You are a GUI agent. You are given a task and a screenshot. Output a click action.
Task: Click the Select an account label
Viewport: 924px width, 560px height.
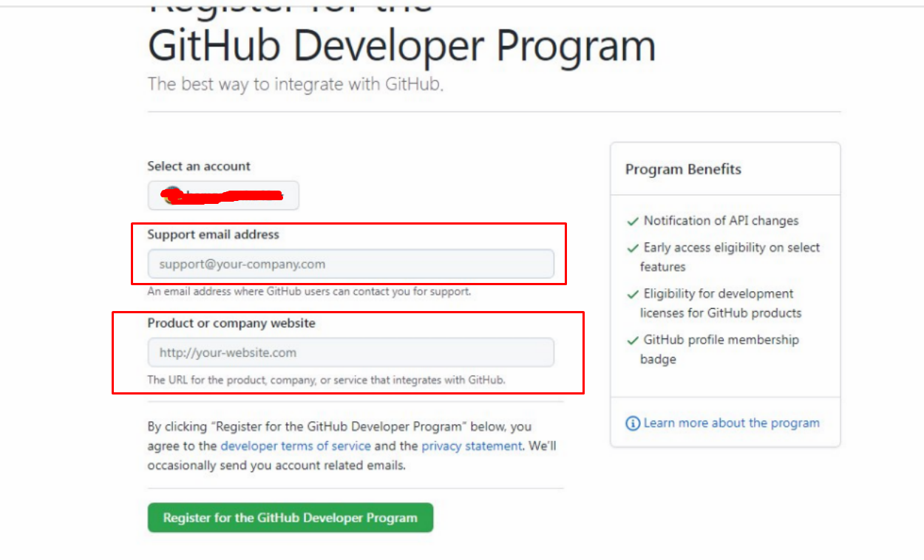point(199,166)
